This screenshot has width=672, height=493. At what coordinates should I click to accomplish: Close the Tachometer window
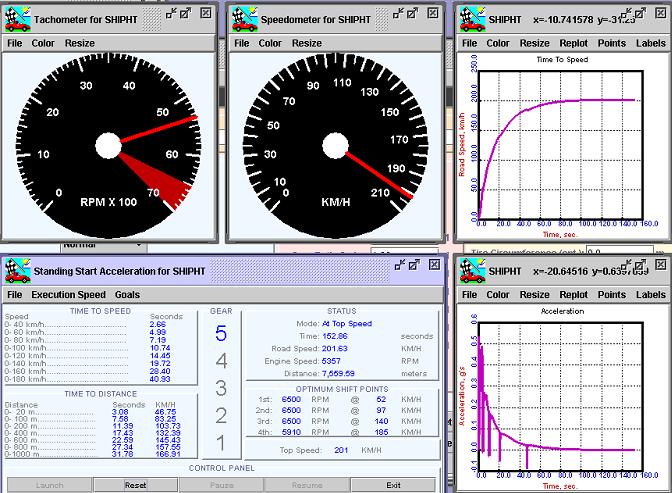coord(206,13)
